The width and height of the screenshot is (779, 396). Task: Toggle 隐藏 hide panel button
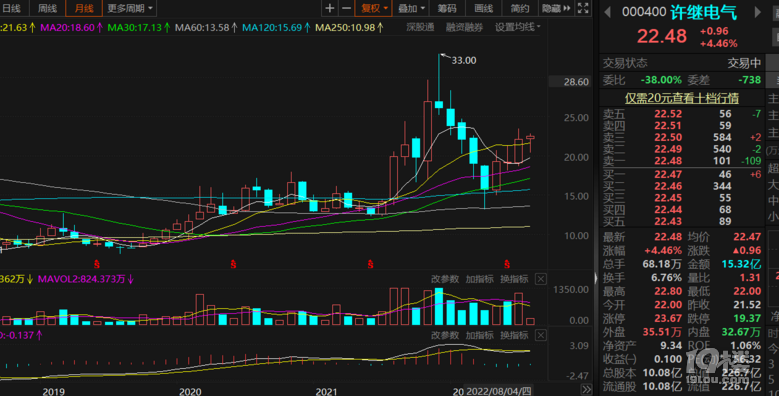(555, 8)
